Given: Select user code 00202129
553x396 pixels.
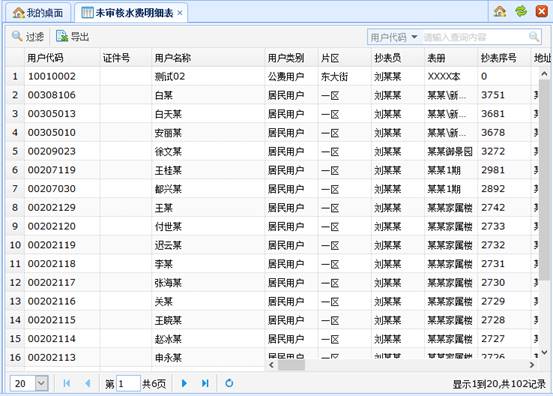Looking at the screenshot, I should (51, 207).
